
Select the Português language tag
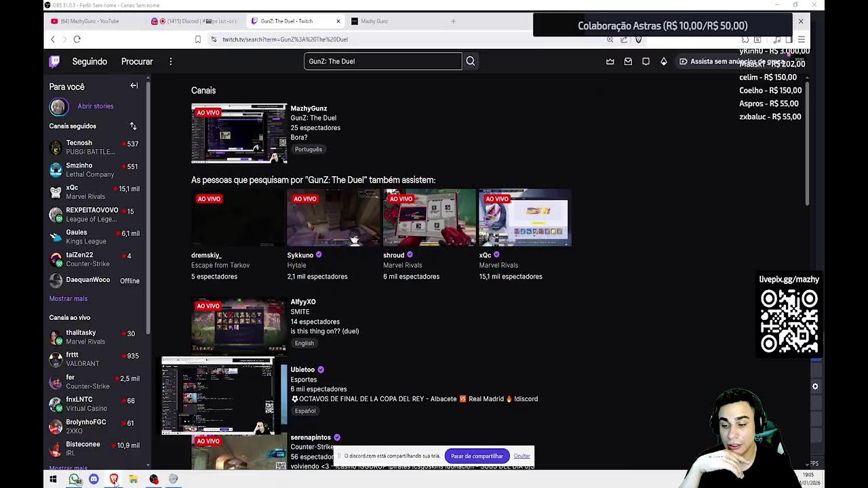click(x=308, y=149)
